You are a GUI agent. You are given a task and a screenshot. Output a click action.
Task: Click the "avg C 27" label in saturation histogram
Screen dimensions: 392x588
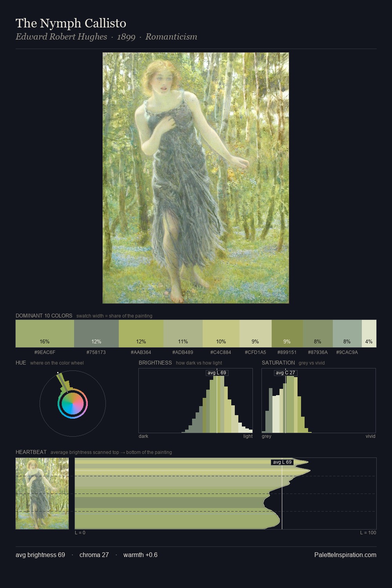coord(285,373)
